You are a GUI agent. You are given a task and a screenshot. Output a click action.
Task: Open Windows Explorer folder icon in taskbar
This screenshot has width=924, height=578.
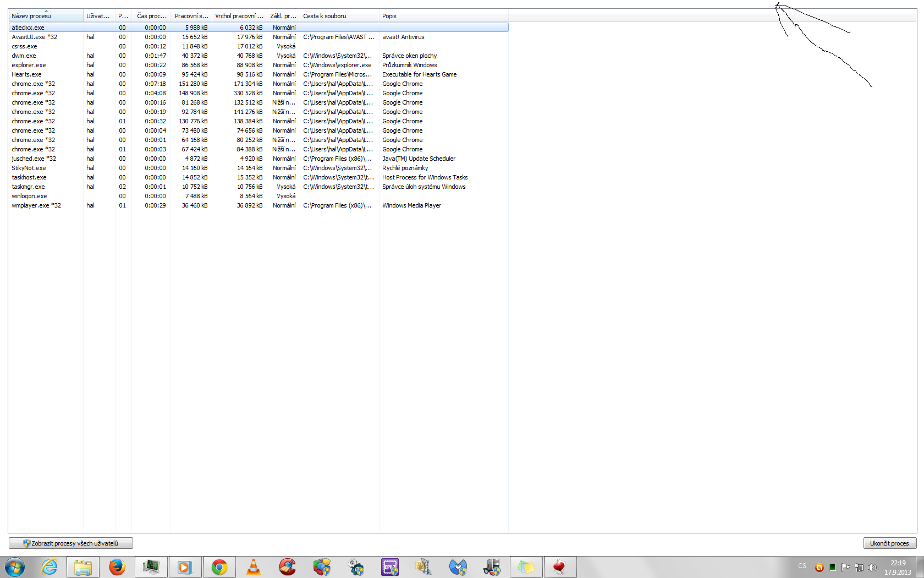[83, 567]
